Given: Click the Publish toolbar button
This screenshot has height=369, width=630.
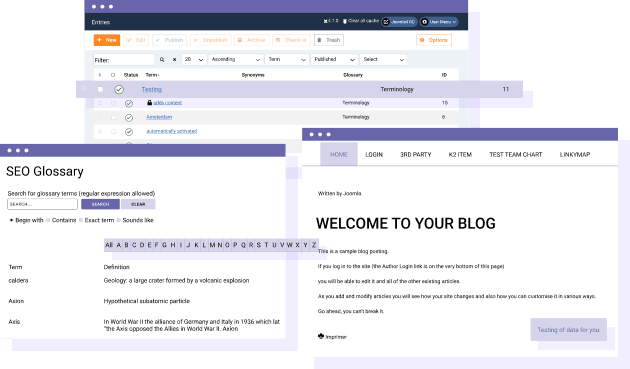Looking at the screenshot, I should click(170, 40).
